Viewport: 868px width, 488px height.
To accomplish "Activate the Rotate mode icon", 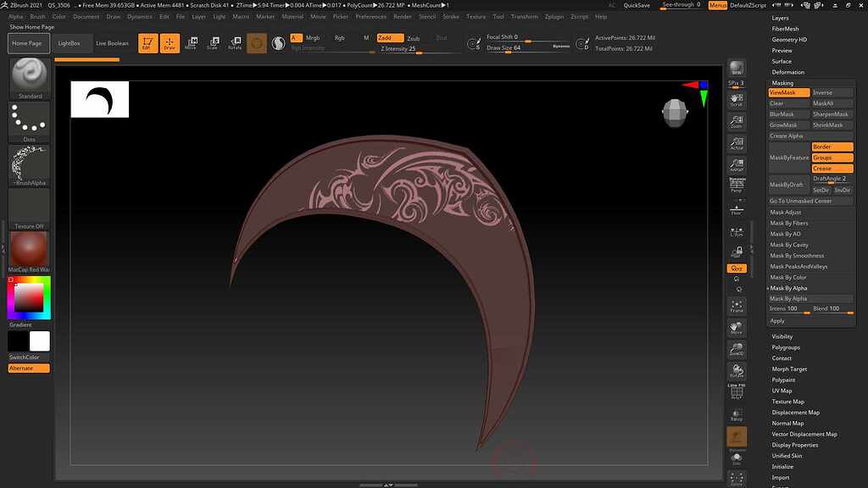I will tap(235, 42).
